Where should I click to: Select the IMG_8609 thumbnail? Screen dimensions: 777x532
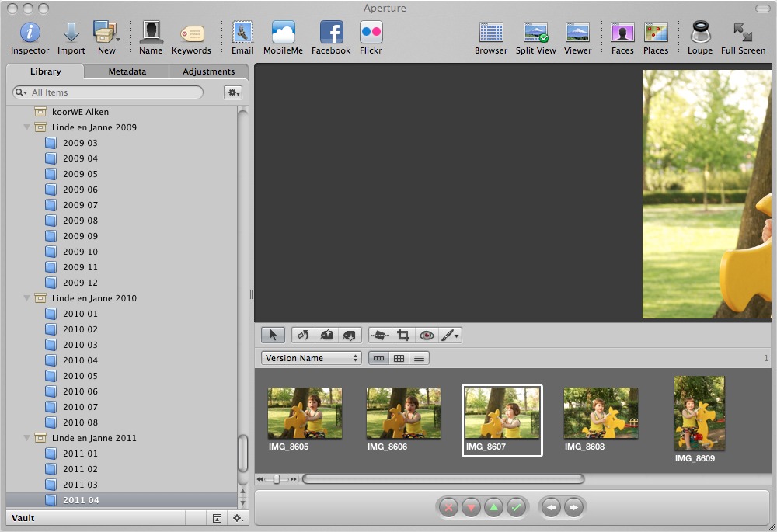pyautogui.click(x=699, y=412)
